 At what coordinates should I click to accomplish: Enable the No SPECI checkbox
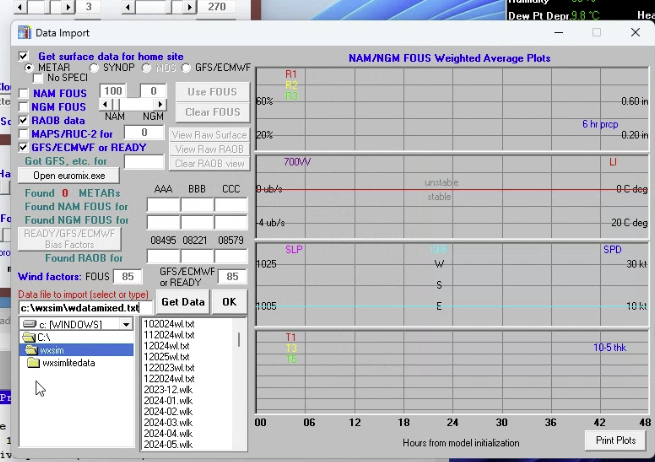point(38,78)
